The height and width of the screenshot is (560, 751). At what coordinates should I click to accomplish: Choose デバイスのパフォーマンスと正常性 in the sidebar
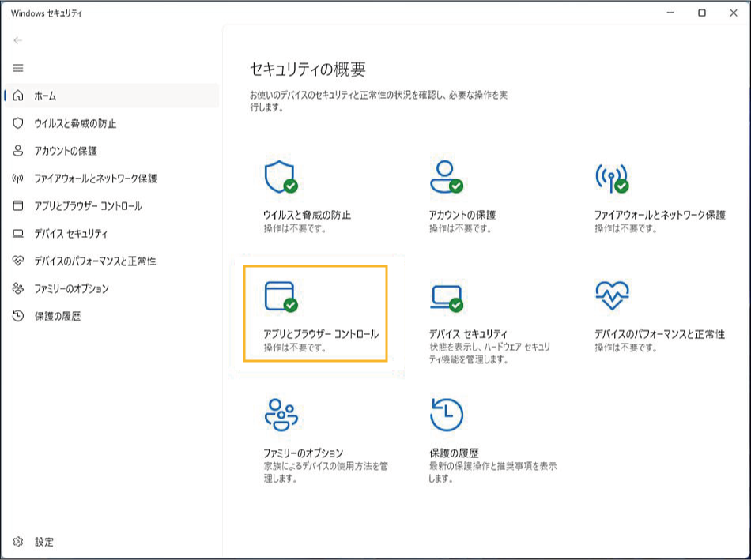[x=95, y=261]
